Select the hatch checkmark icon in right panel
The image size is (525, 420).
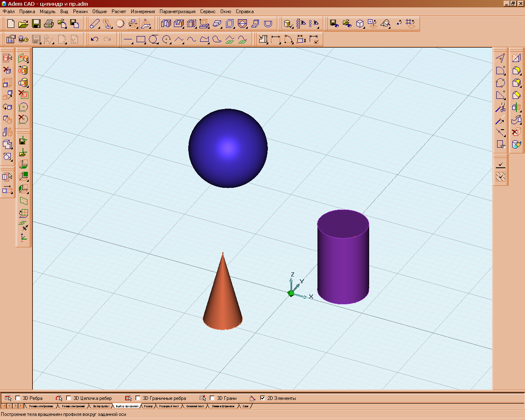(x=500, y=177)
